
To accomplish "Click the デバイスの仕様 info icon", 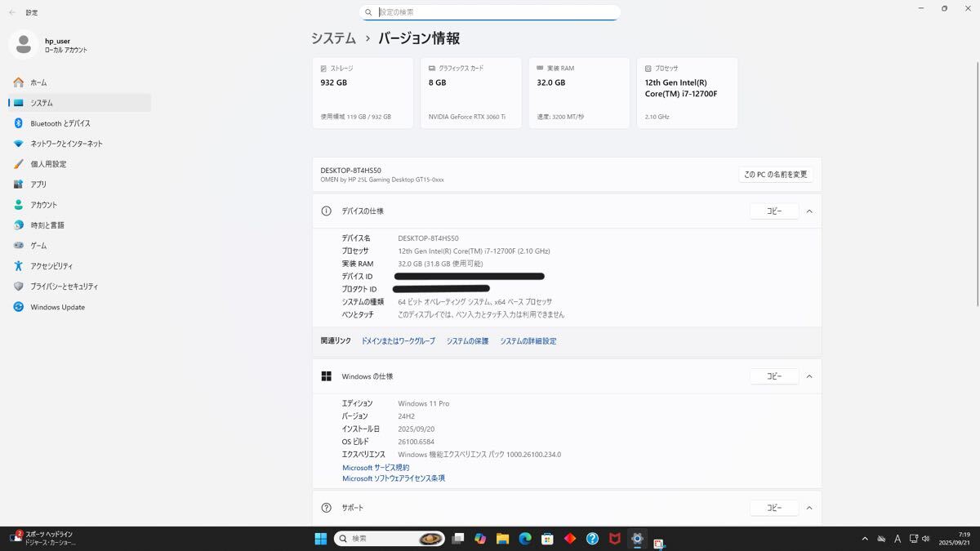I will (x=327, y=211).
